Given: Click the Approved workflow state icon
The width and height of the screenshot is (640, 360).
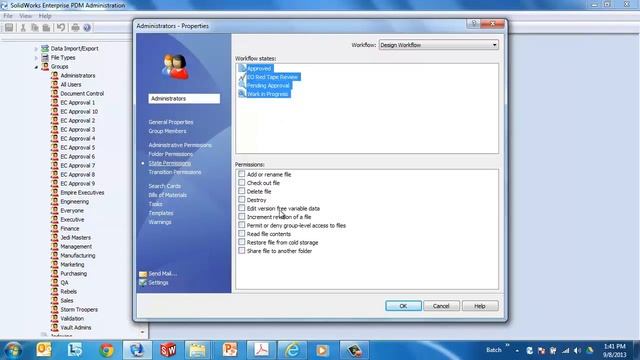Looking at the screenshot, I should 242,68.
